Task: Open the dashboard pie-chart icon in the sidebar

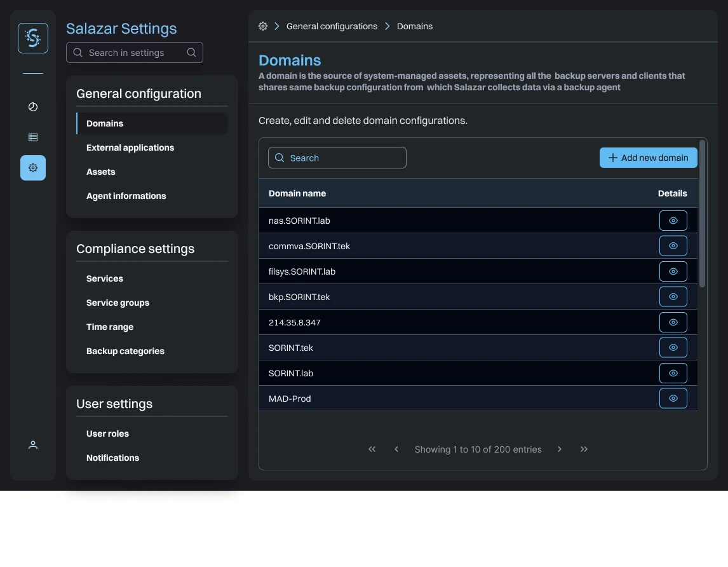Action: (x=32, y=107)
